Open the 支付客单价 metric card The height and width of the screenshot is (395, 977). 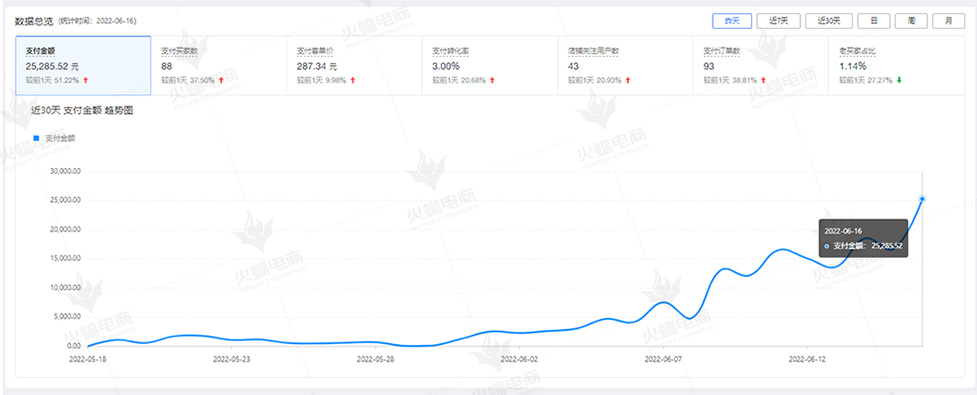coord(355,65)
